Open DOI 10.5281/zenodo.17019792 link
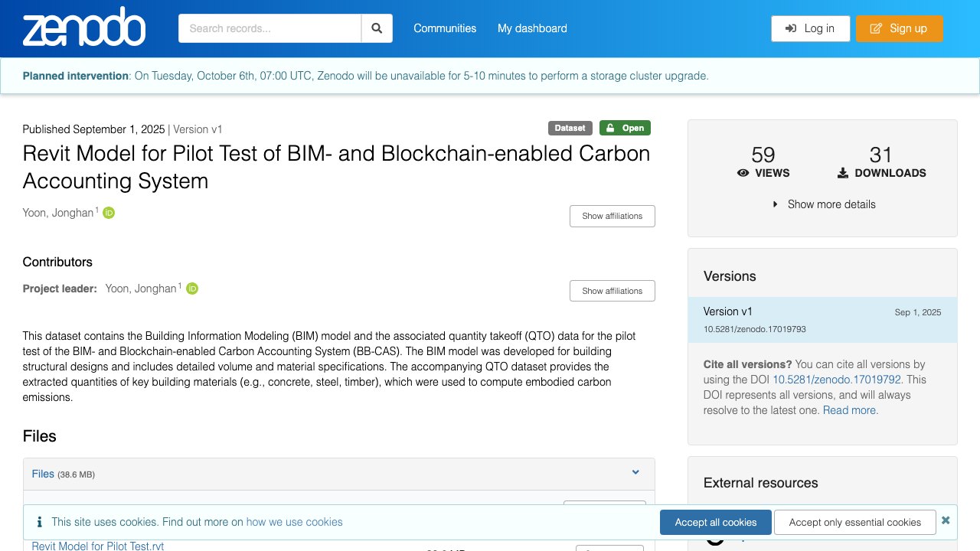The image size is (980, 551). 837,380
